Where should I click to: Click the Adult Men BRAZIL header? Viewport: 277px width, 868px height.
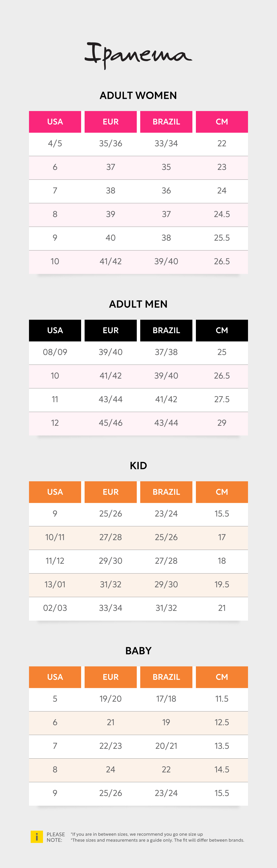pyautogui.click(x=166, y=330)
